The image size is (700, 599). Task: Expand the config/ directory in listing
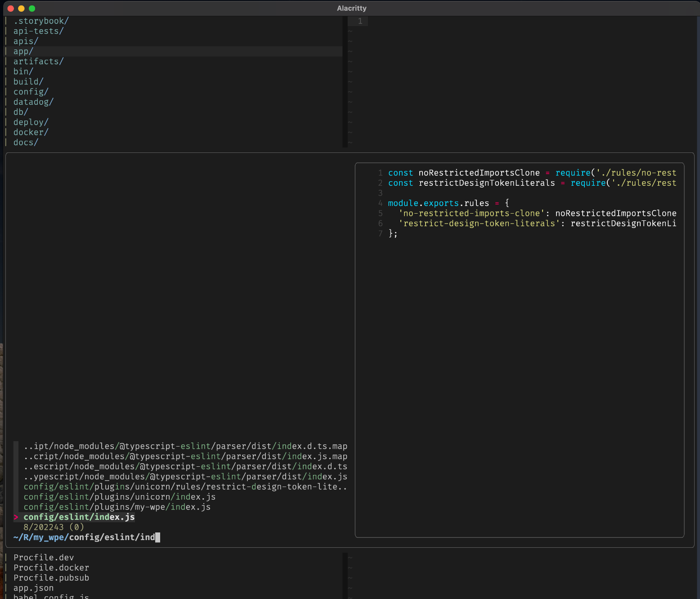click(x=31, y=92)
